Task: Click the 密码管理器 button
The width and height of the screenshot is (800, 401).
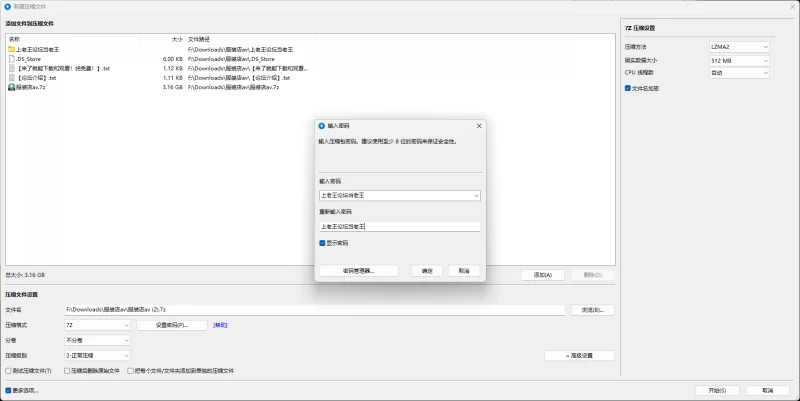Action: pyautogui.click(x=359, y=271)
